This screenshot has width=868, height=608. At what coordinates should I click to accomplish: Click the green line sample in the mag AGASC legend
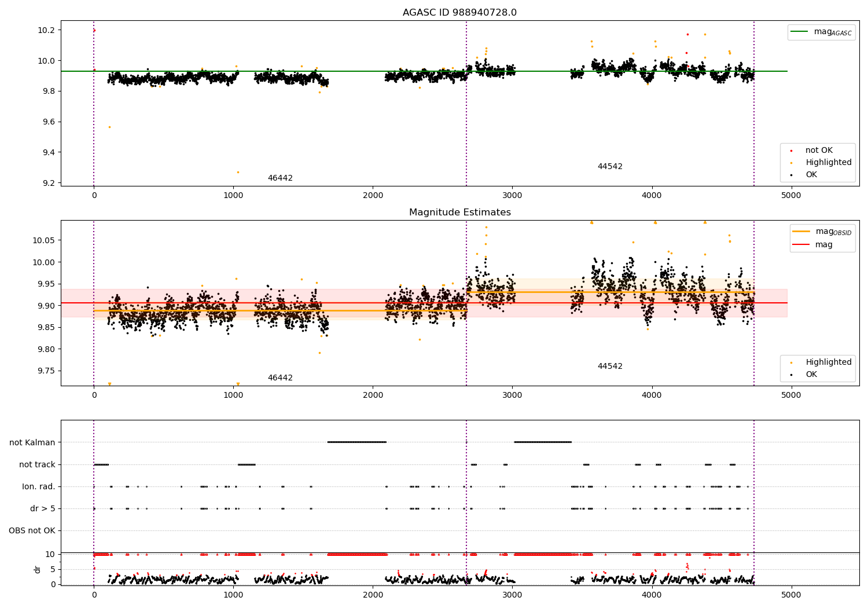tap(800, 32)
